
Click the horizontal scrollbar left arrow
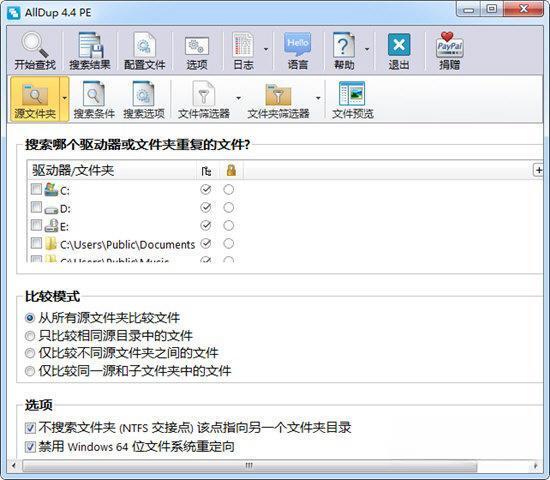tap(13, 466)
